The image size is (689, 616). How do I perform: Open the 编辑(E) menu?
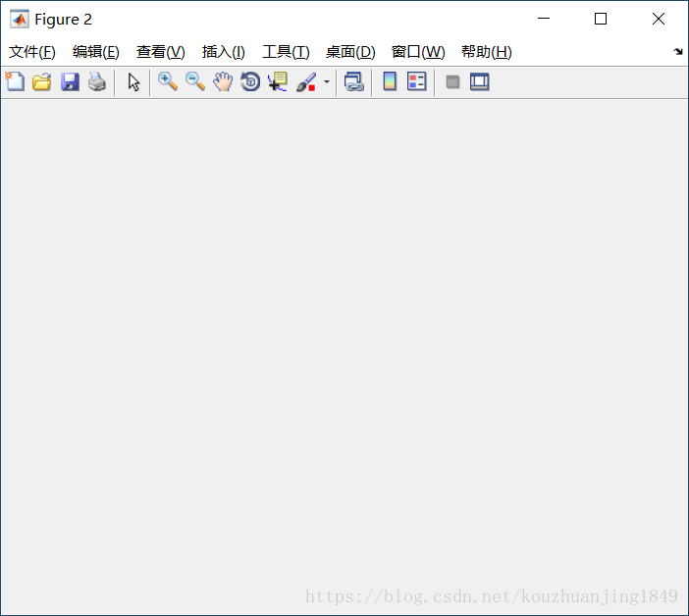click(x=96, y=52)
